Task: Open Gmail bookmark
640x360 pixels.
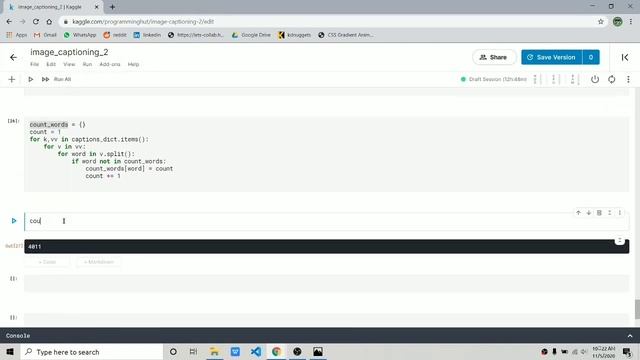Action: coord(45,35)
